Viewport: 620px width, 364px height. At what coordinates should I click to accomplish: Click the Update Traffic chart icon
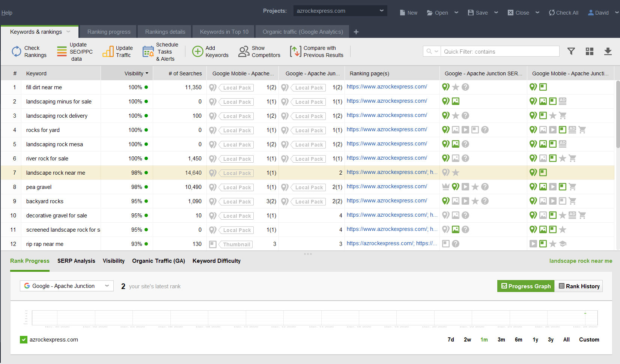pyautogui.click(x=108, y=51)
